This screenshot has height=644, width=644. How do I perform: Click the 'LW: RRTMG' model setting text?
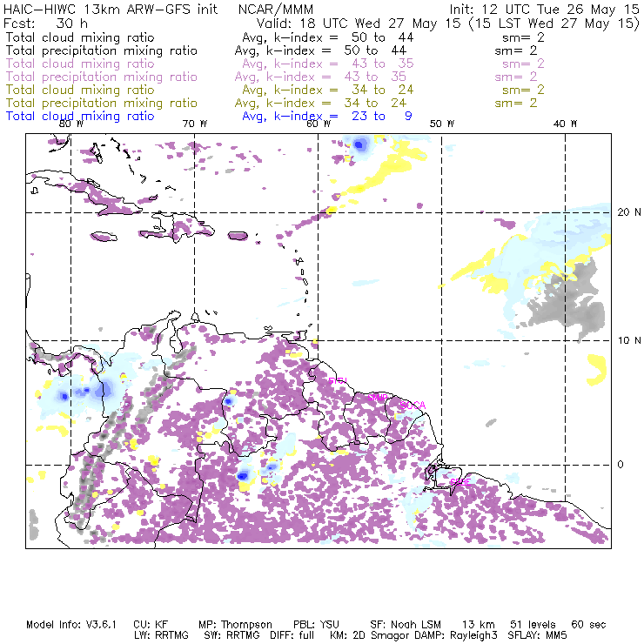[x=161, y=635]
